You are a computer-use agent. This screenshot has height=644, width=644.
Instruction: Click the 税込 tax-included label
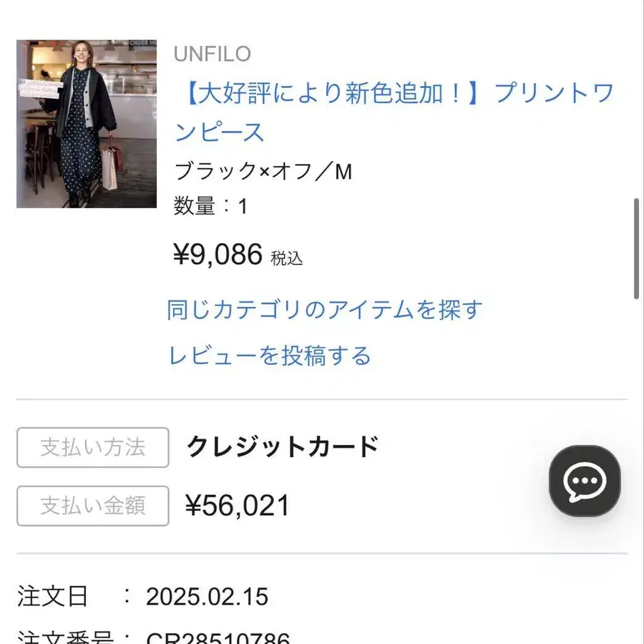pyautogui.click(x=286, y=258)
